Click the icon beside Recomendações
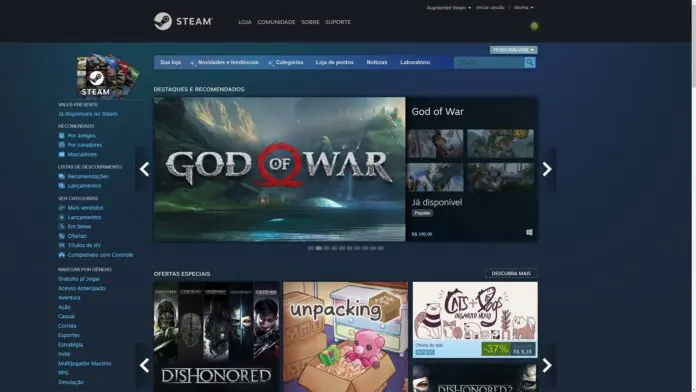696x392 pixels. (x=62, y=176)
